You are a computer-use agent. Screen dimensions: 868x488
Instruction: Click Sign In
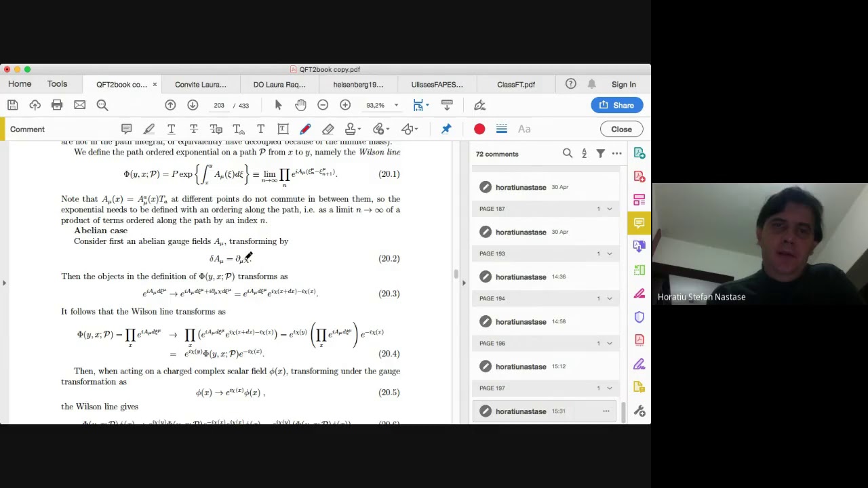point(623,85)
